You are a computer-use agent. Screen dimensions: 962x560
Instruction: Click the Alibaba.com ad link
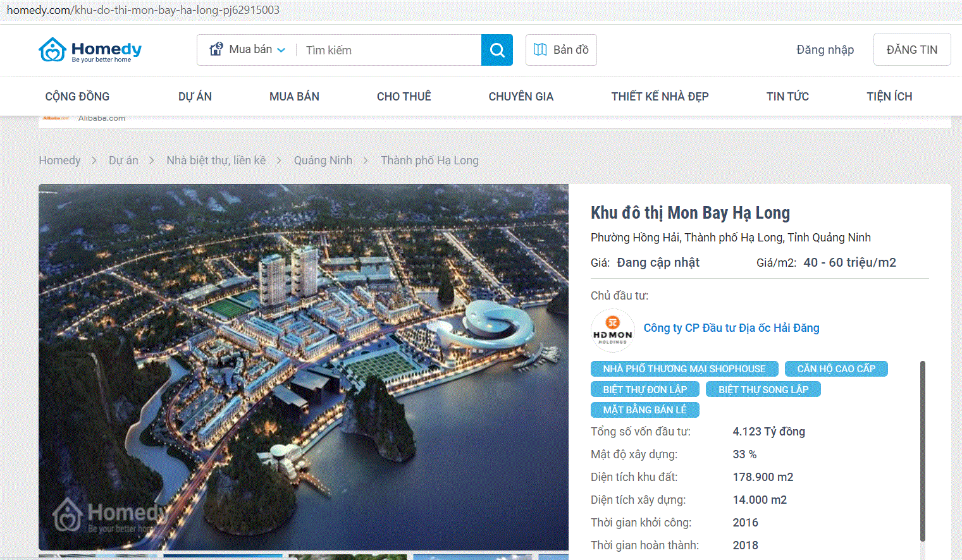pos(102,118)
